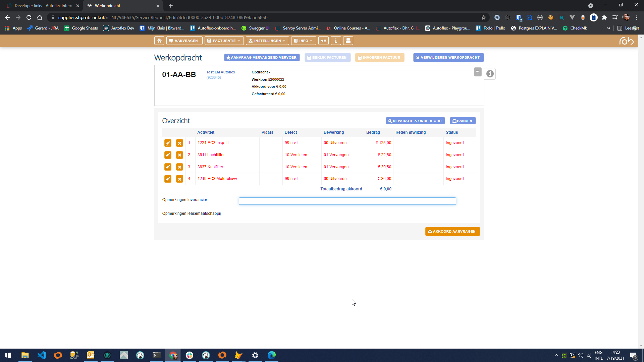Screen dimensions: 644x362
Task: Collapse the vehicle details panel arrow
Action: pos(478,72)
